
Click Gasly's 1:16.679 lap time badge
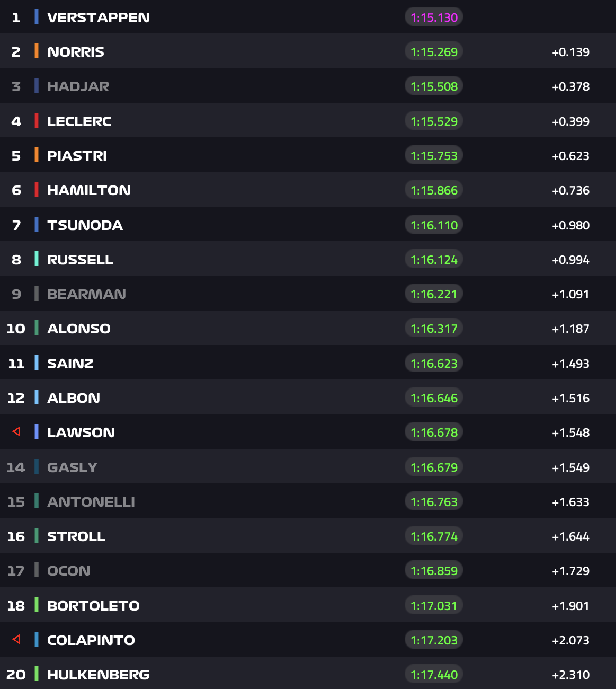click(434, 467)
